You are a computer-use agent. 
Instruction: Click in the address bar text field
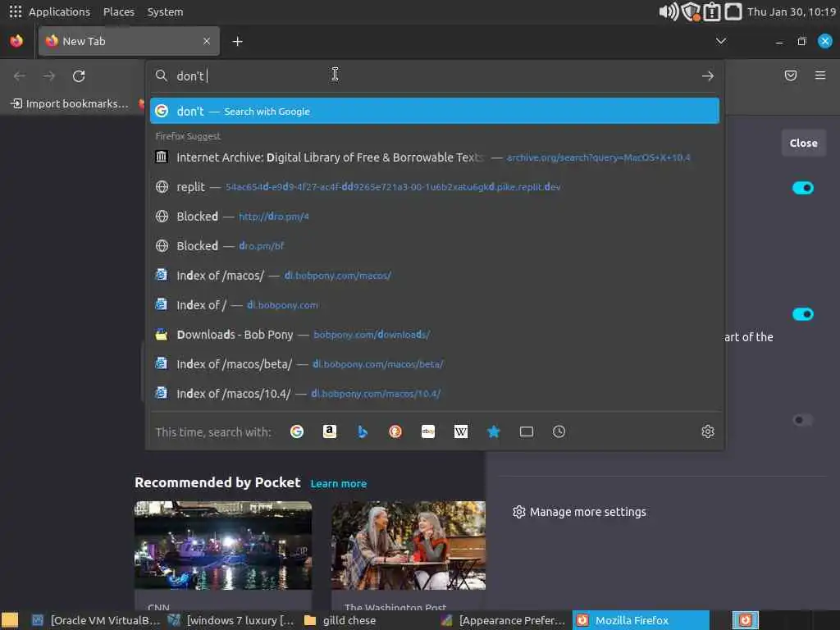point(434,76)
